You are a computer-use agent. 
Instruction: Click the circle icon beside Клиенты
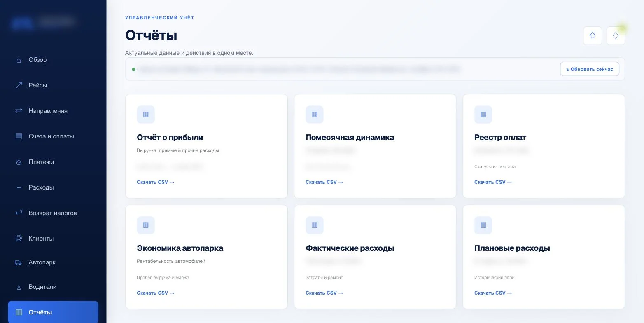pos(19,238)
